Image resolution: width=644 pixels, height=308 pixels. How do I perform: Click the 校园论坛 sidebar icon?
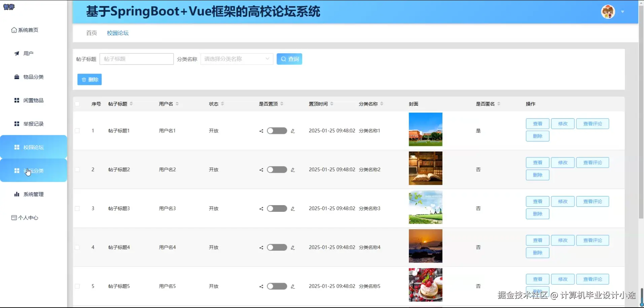[16, 147]
